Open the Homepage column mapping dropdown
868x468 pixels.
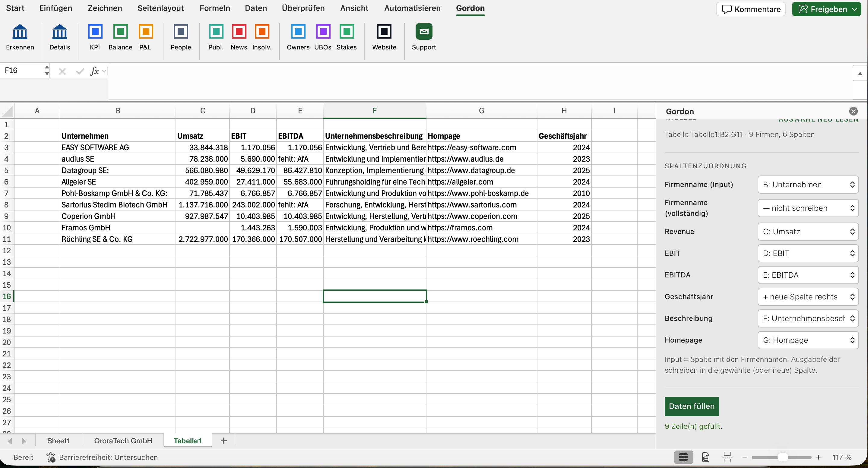pos(808,340)
